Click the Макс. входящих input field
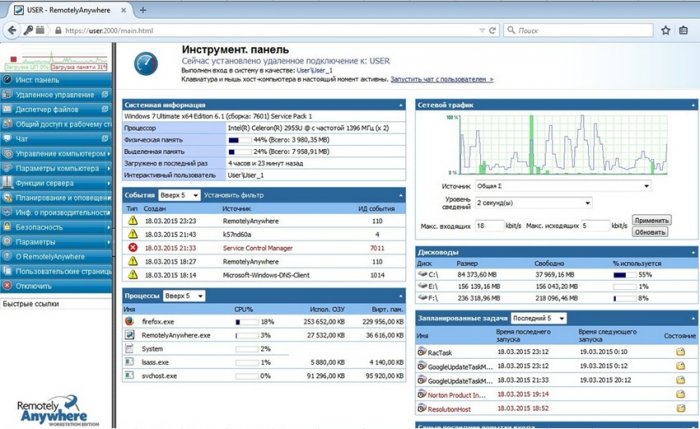This screenshot has height=429, width=700. 490,226
